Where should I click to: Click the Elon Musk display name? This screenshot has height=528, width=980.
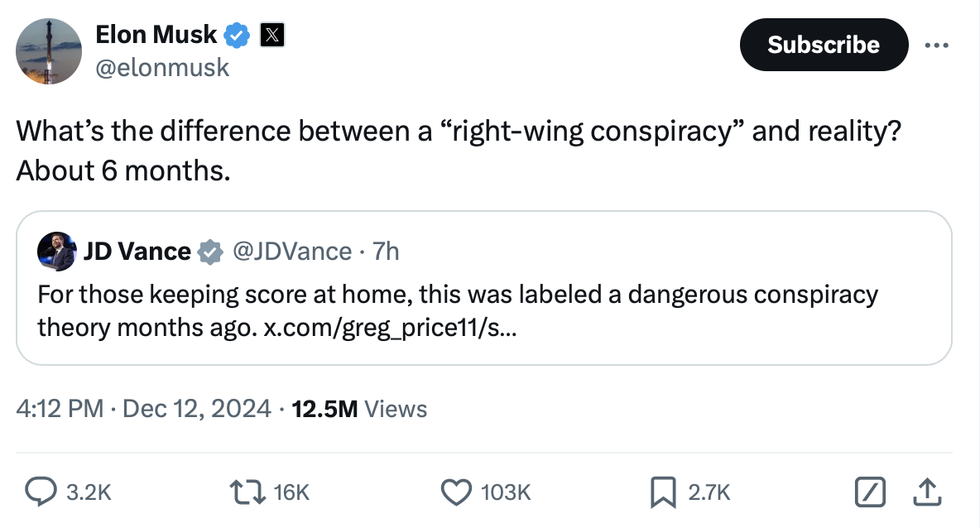(x=156, y=36)
